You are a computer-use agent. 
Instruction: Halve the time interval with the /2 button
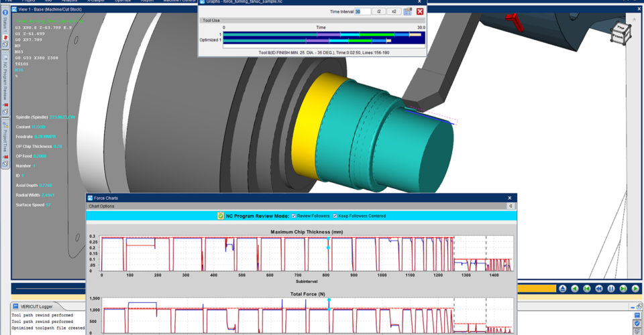pos(378,11)
